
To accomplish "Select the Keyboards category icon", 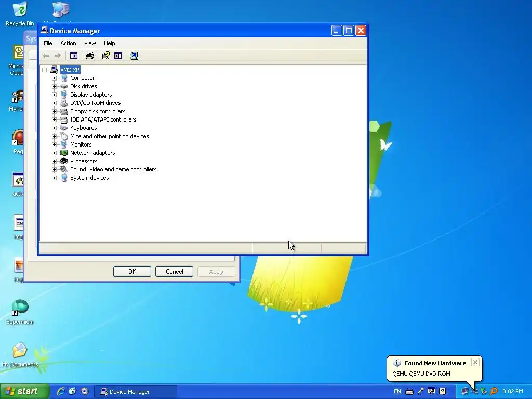I will coord(64,128).
